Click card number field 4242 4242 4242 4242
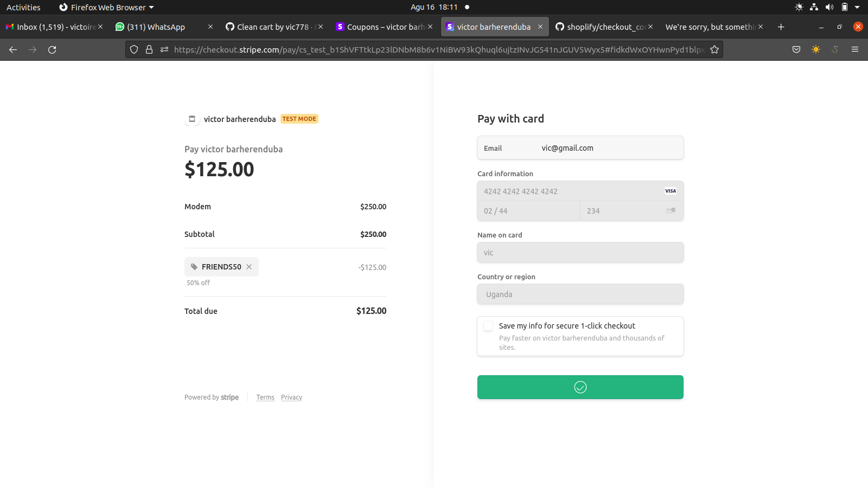868x488 pixels. point(580,191)
